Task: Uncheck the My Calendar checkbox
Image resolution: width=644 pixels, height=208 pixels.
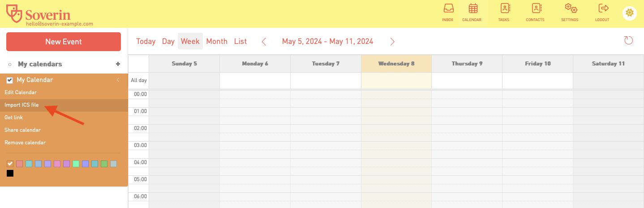Action: click(x=9, y=80)
